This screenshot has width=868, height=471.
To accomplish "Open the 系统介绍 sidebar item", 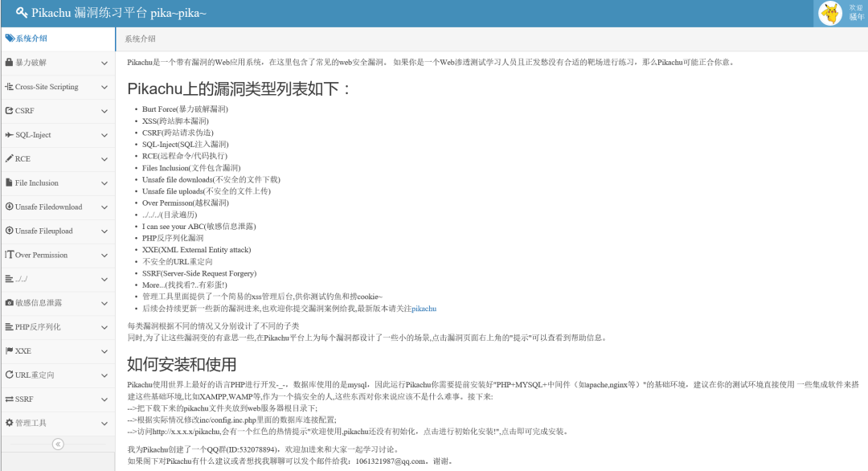I will click(x=58, y=39).
